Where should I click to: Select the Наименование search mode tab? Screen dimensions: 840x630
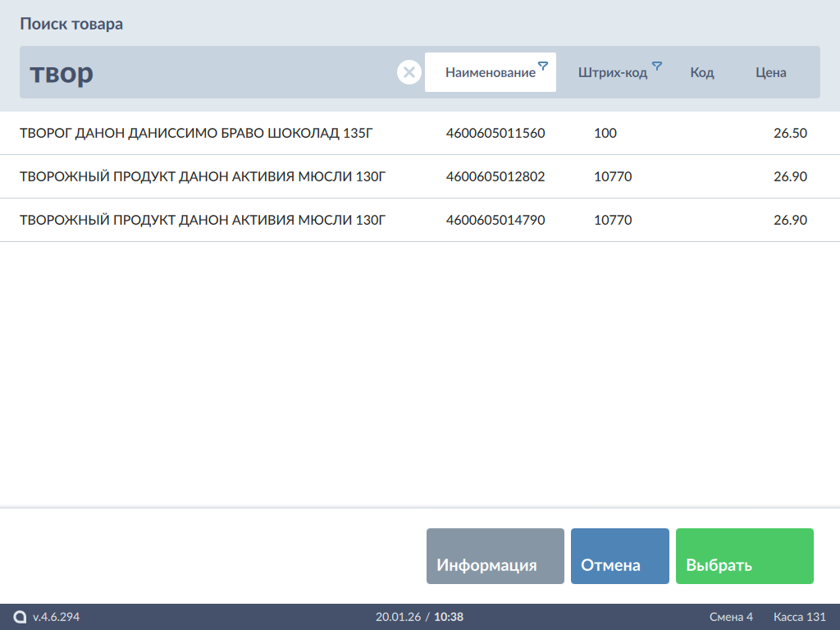[490, 72]
